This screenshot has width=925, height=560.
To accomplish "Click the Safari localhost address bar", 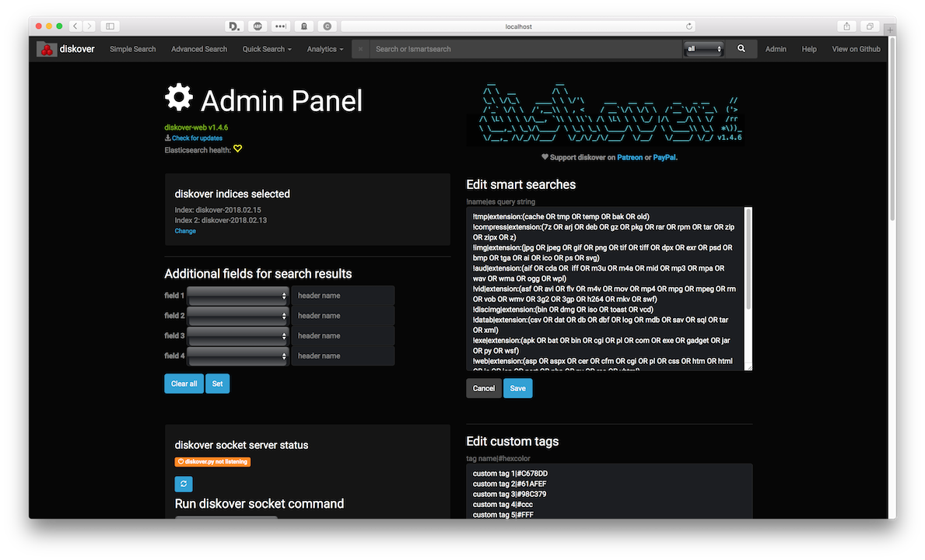I will tap(519, 26).
